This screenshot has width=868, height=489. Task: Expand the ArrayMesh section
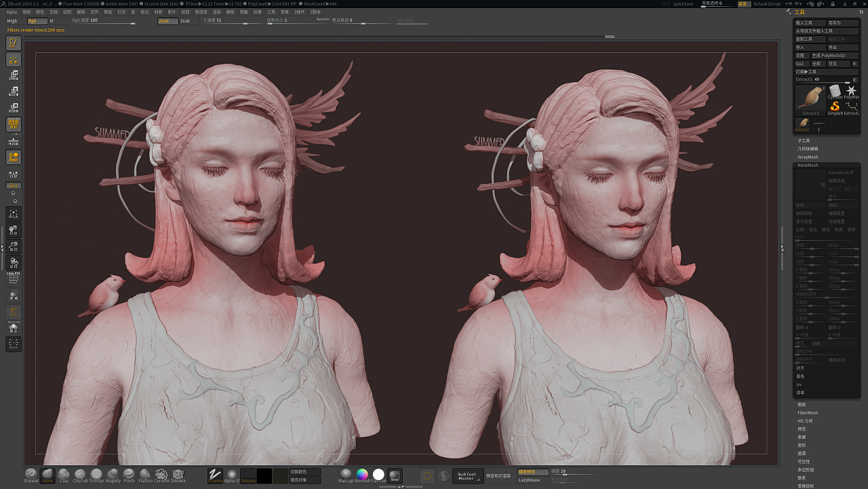[808, 157]
